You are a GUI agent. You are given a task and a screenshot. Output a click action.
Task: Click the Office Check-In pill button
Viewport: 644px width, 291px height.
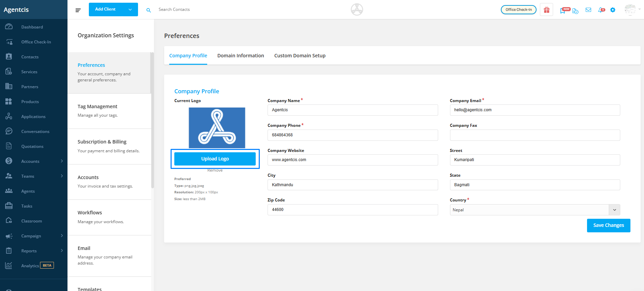(519, 9)
